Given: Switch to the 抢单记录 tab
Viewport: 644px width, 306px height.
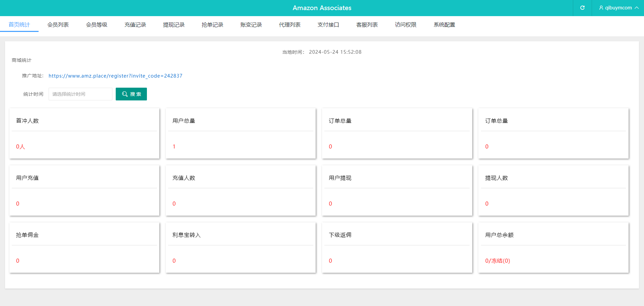Looking at the screenshot, I should pyautogui.click(x=212, y=25).
